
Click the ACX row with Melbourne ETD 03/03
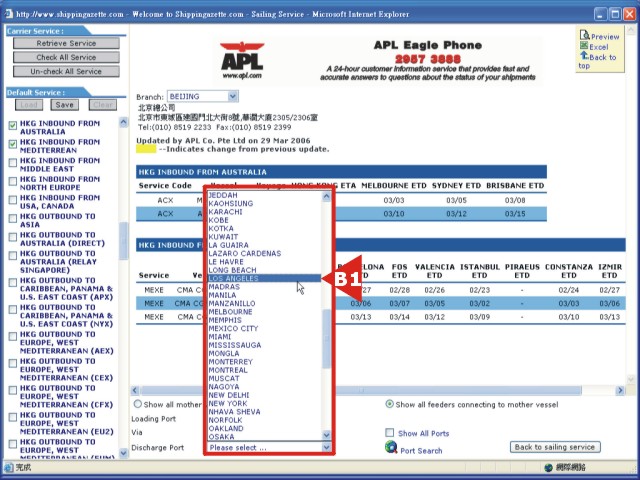pyautogui.click(x=341, y=200)
